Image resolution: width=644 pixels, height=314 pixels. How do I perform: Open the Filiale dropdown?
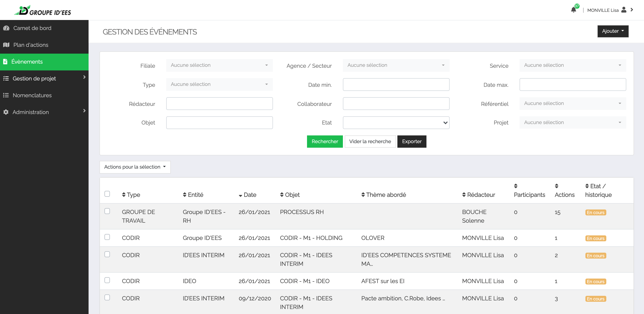click(219, 65)
